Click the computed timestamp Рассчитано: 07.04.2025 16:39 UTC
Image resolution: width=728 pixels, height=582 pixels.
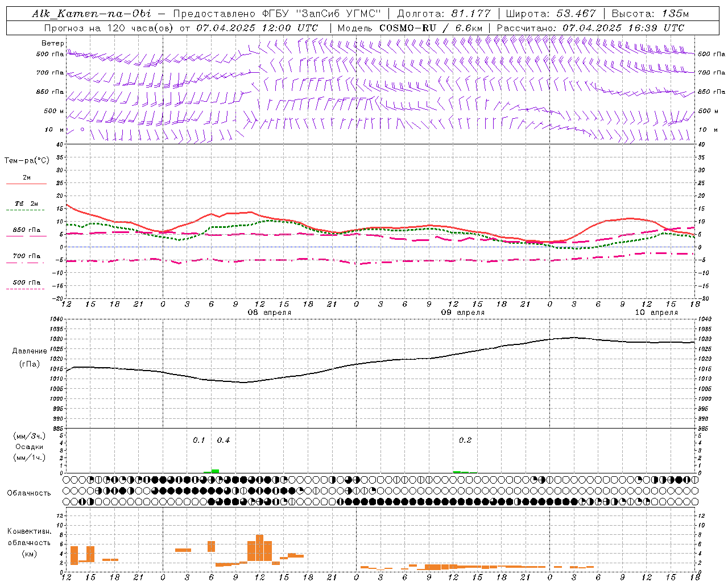[x=590, y=28]
